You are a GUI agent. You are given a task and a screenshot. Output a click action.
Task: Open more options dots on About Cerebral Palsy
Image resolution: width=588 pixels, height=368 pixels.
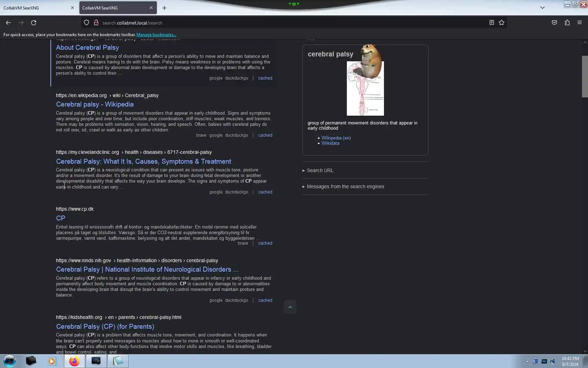point(253,78)
